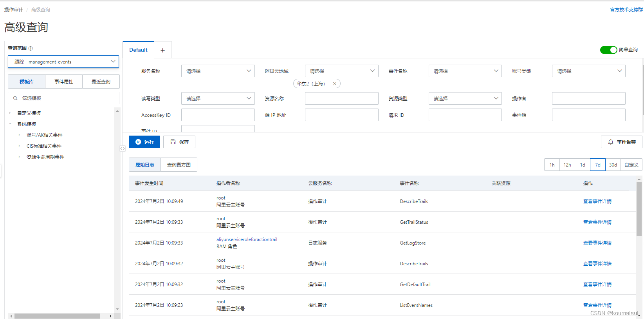The image size is (644, 319).
Task: Click the 2024年7月2日 10:09:23 timestamp
Action: 159,305
